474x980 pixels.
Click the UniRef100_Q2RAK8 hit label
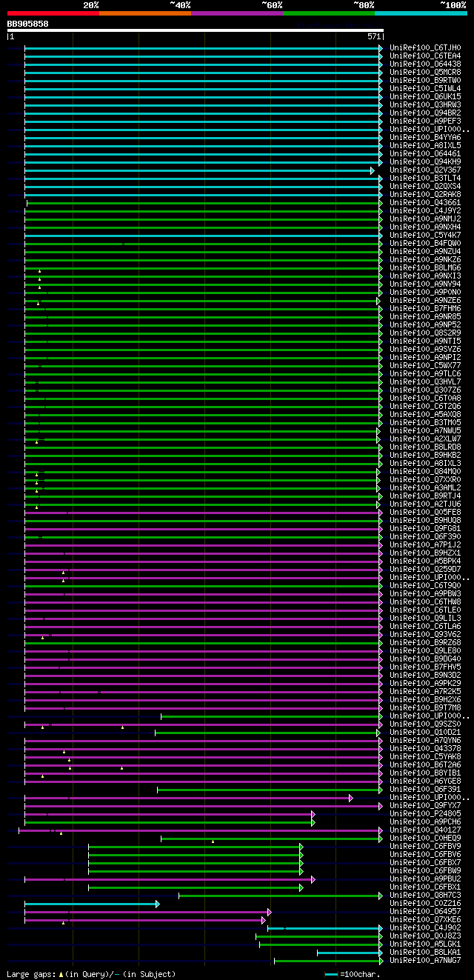click(425, 194)
